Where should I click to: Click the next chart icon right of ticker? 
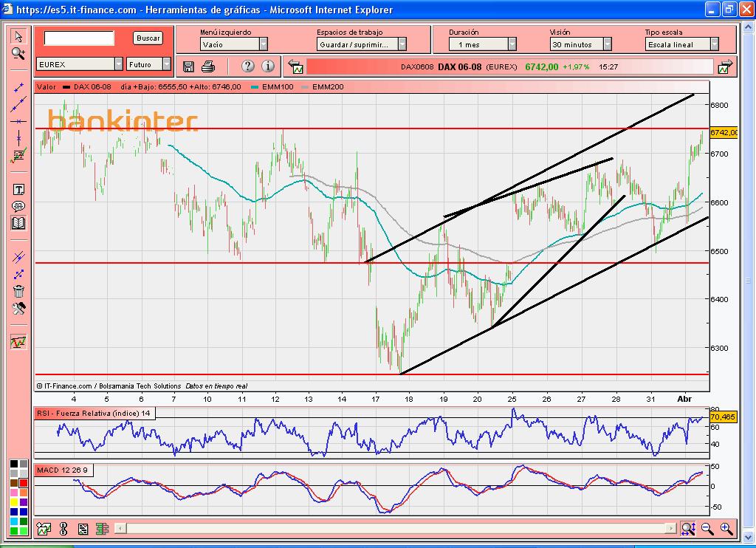tap(725, 67)
